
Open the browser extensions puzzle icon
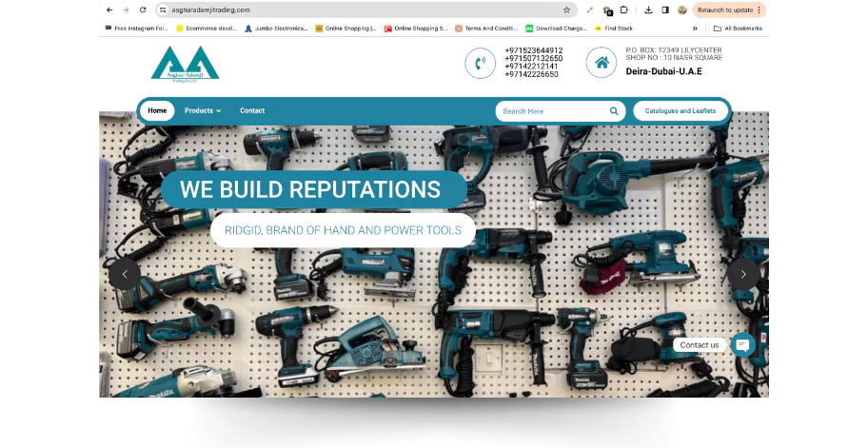click(x=623, y=10)
